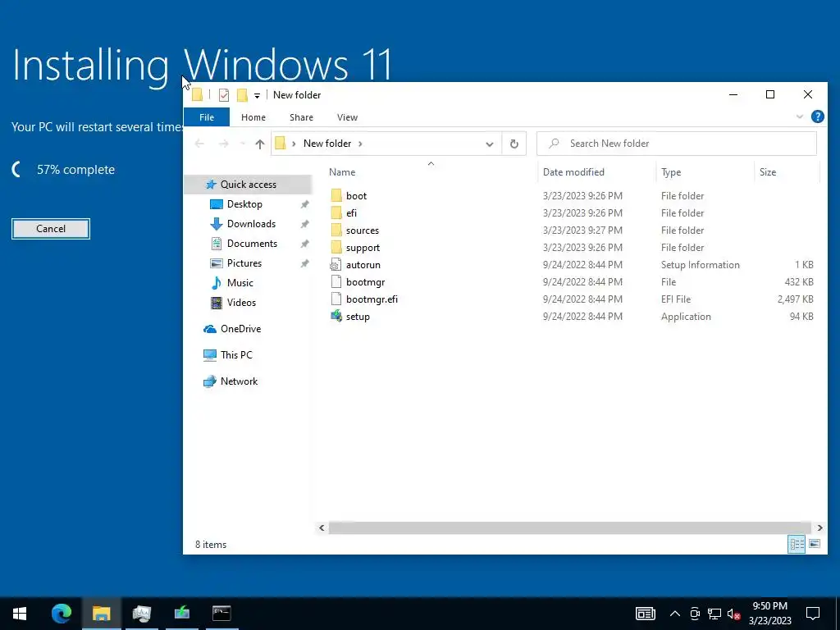Select the sources folder icon
The width and height of the screenshot is (840, 630).
(336, 231)
